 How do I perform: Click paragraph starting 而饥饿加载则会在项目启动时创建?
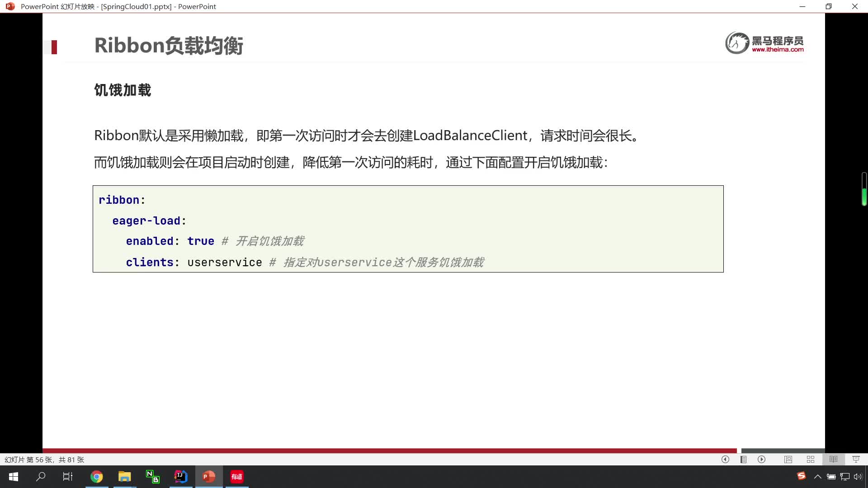[x=351, y=163]
